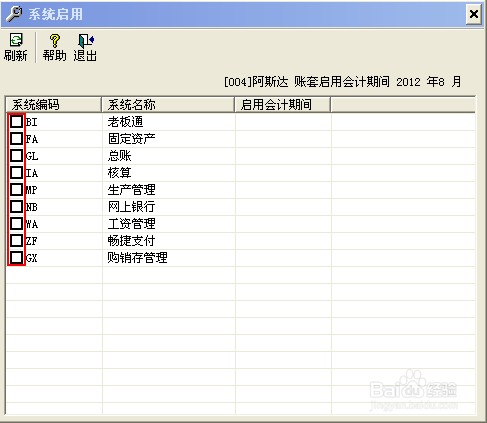The image size is (487, 423).
Task: Click the 退出 exit door icon
Action: (x=86, y=40)
